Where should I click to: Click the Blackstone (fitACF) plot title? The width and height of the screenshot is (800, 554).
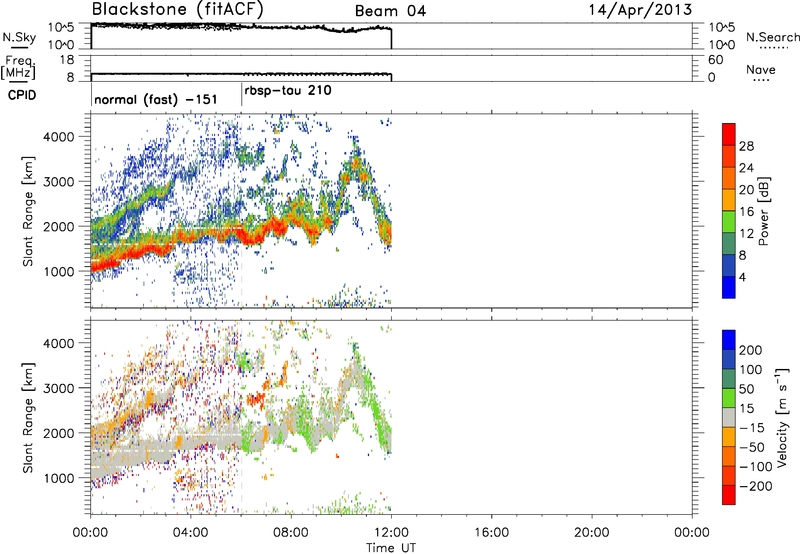click(177, 10)
